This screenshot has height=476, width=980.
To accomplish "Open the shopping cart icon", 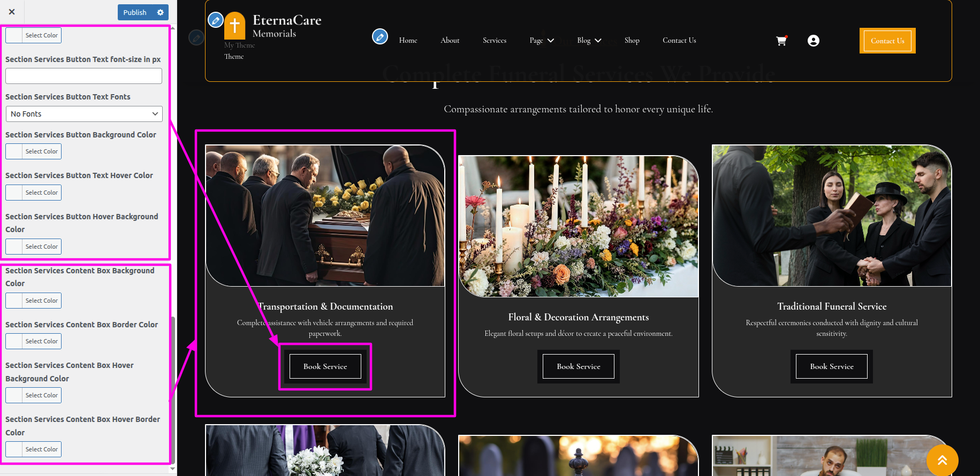I will [781, 41].
